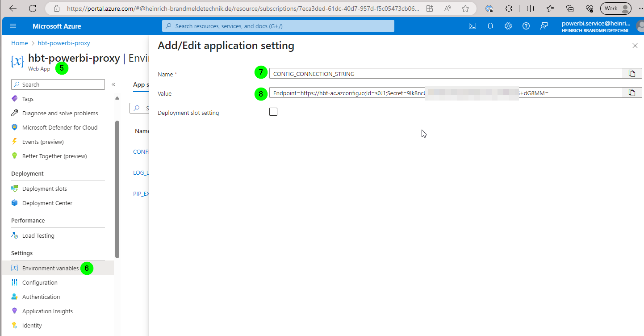Viewport: 644px width, 336px height.
Task: Click the read aloud icon in address bar
Action: point(447,8)
